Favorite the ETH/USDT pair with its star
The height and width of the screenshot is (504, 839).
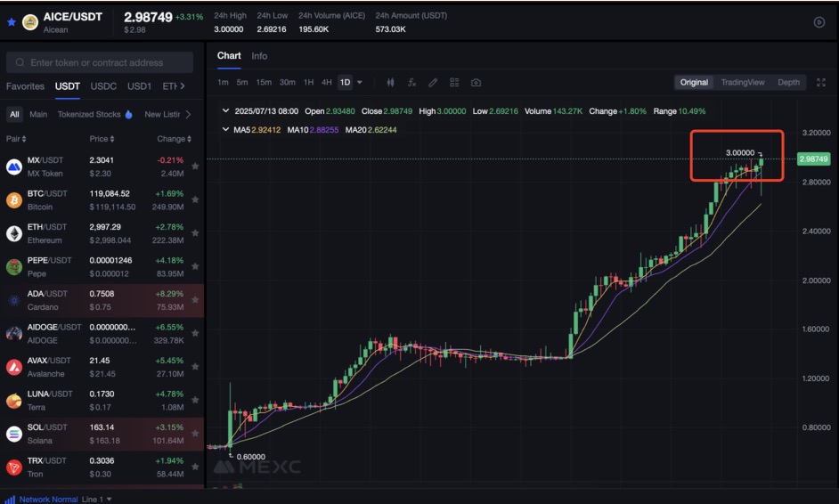tap(195, 233)
